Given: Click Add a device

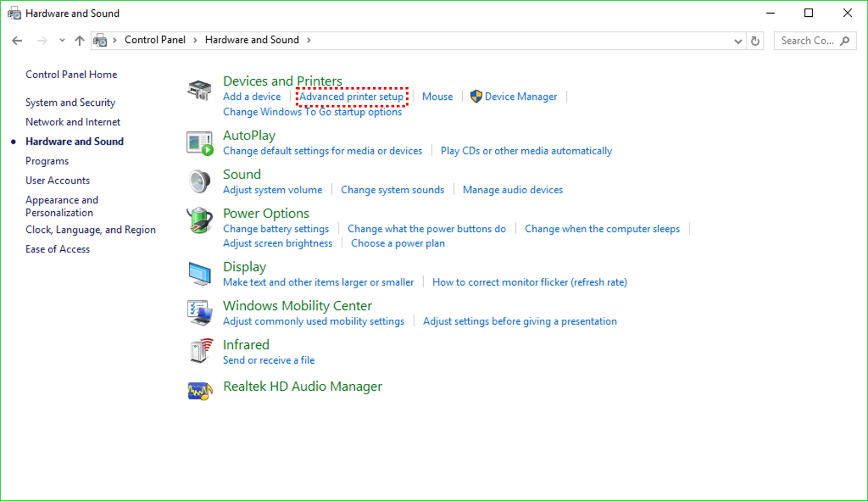Looking at the screenshot, I should [x=252, y=97].
